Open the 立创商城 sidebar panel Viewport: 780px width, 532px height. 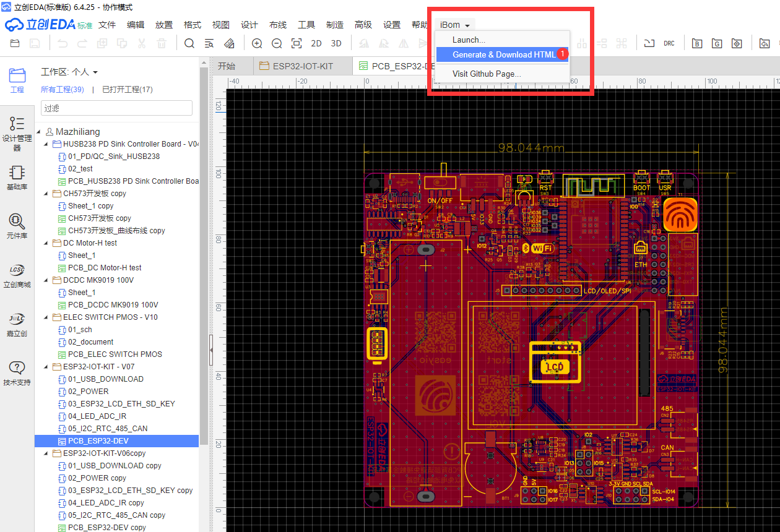click(17, 274)
